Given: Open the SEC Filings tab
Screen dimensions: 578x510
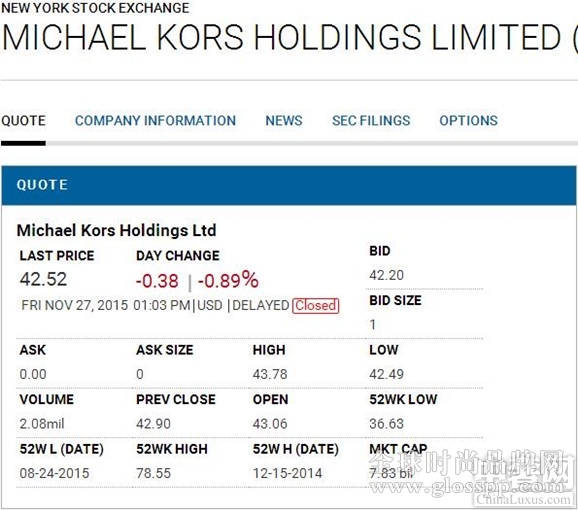Looking at the screenshot, I should (x=371, y=120).
